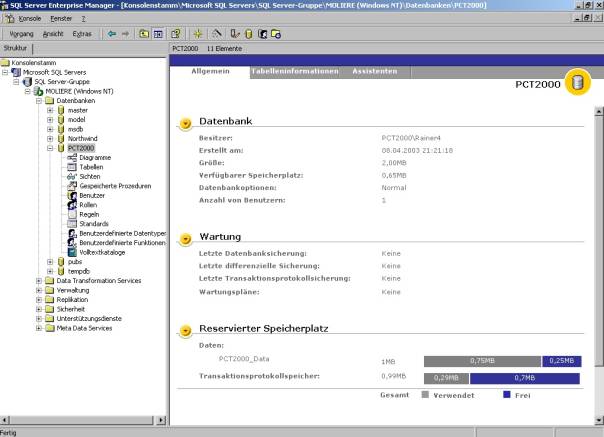604x437 pixels.
Task: Switch to Assistenten tab
Action: (374, 71)
